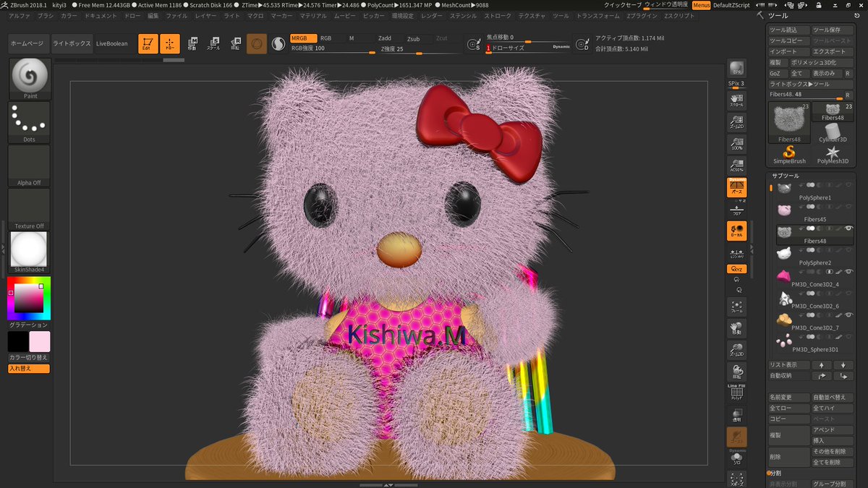The image size is (868, 488).
Task: Open the マテリアル material menu
Action: coord(313,15)
